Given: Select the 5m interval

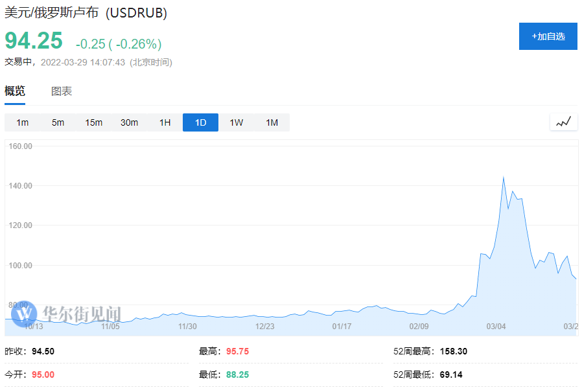Looking at the screenshot, I should (58, 122).
